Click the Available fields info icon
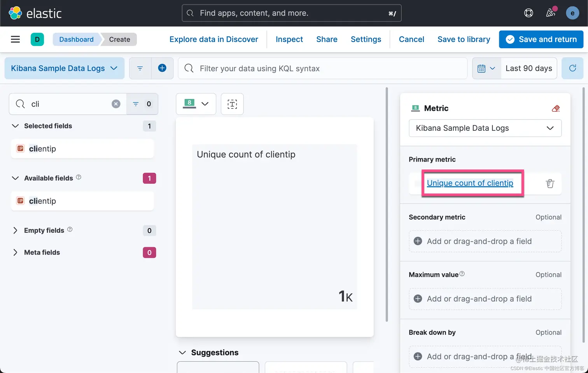Viewport: 588px width, 373px height. point(79,177)
